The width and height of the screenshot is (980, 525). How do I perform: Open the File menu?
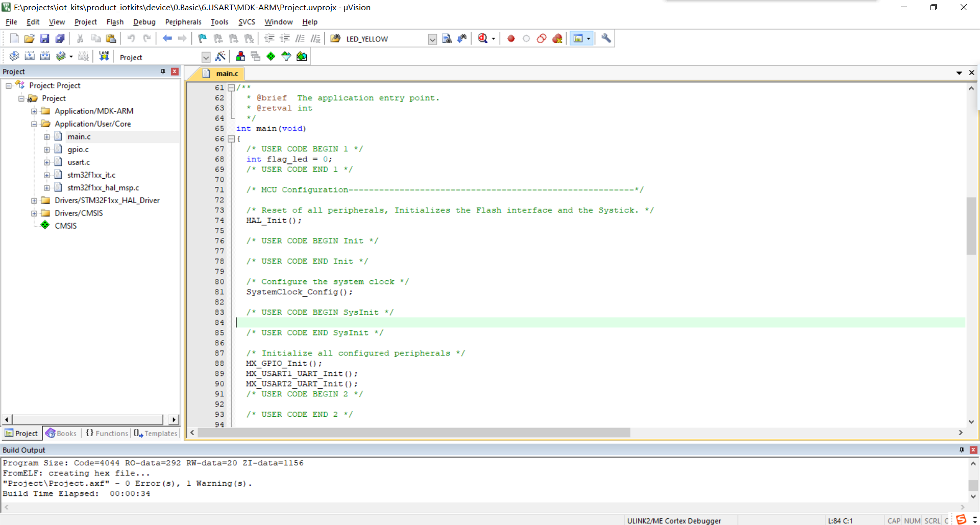click(11, 22)
